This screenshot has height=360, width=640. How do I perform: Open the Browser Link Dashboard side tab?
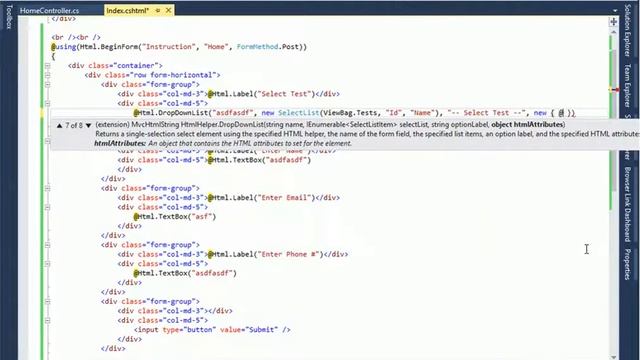[628, 204]
